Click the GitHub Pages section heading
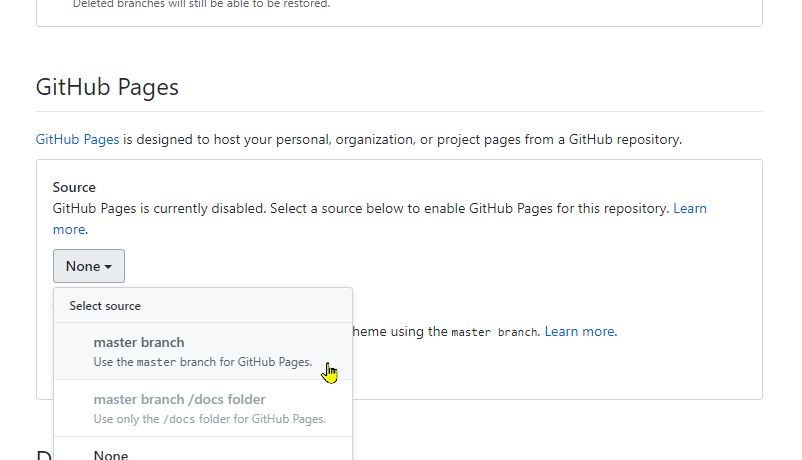Viewport: 802px width, 460px height. point(107,87)
